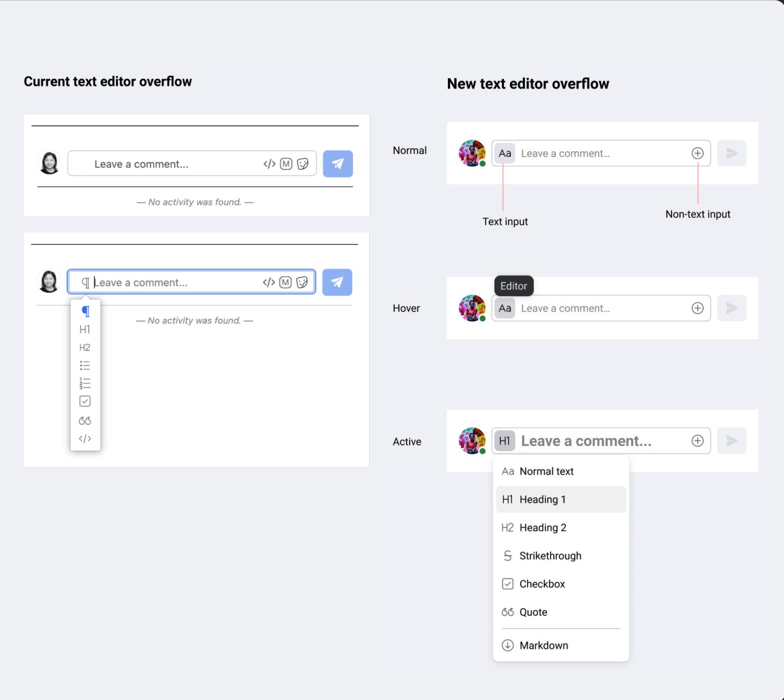Click the blue paragraph icon in the format popup
Viewport: 784px width, 700px height.
coord(85,311)
